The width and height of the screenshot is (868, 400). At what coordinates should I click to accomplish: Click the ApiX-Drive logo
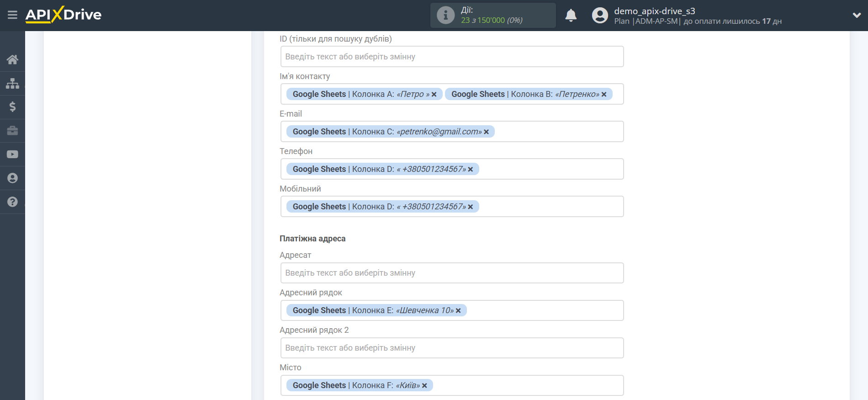(x=64, y=15)
